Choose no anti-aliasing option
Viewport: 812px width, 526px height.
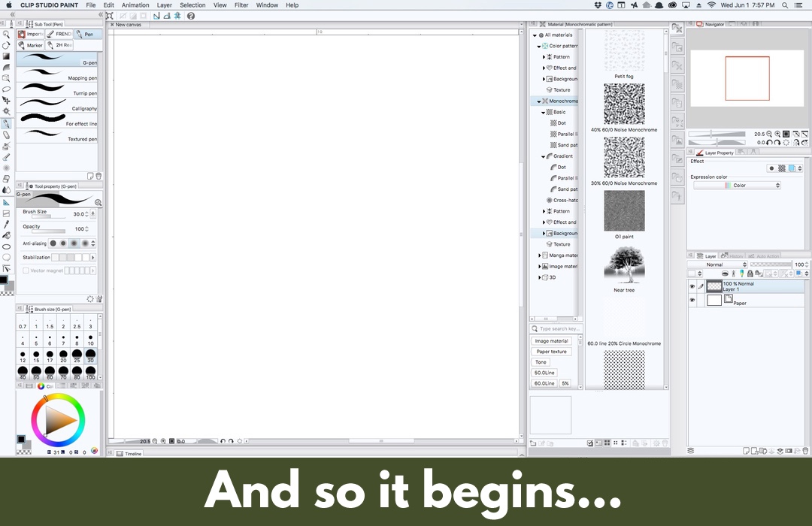(53, 243)
